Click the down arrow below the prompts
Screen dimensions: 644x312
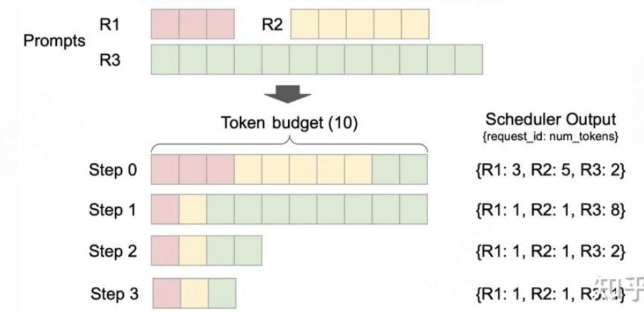tap(287, 93)
